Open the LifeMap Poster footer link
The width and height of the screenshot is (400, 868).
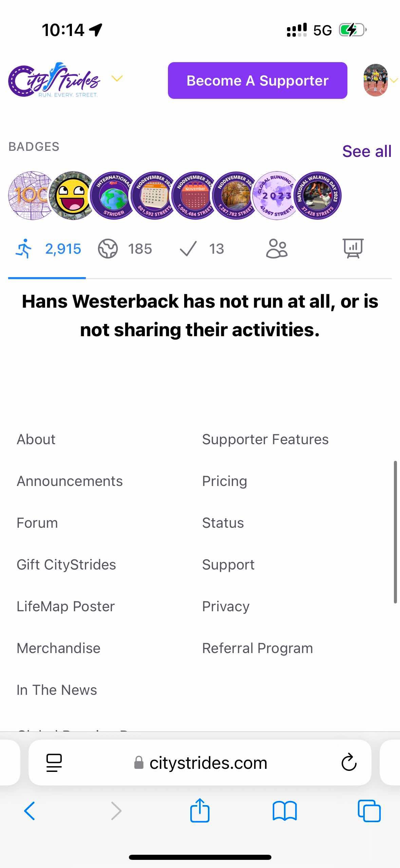66,607
